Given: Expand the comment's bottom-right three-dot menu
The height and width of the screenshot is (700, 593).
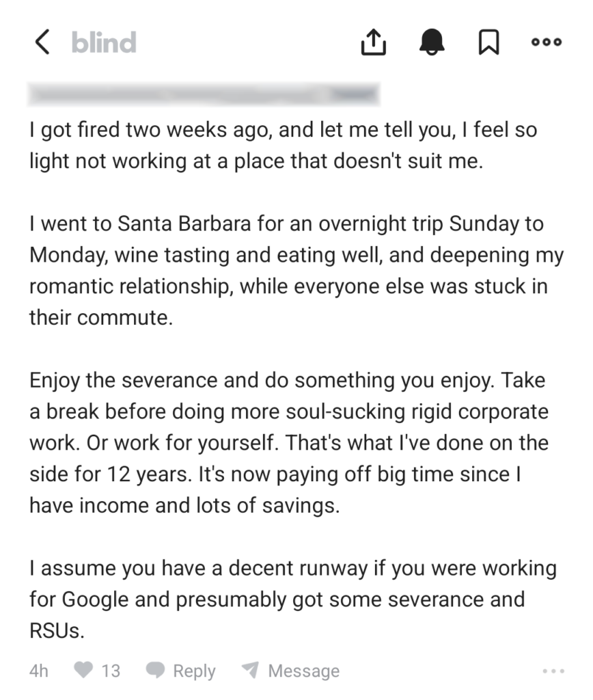Looking at the screenshot, I should pyautogui.click(x=553, y=671).
